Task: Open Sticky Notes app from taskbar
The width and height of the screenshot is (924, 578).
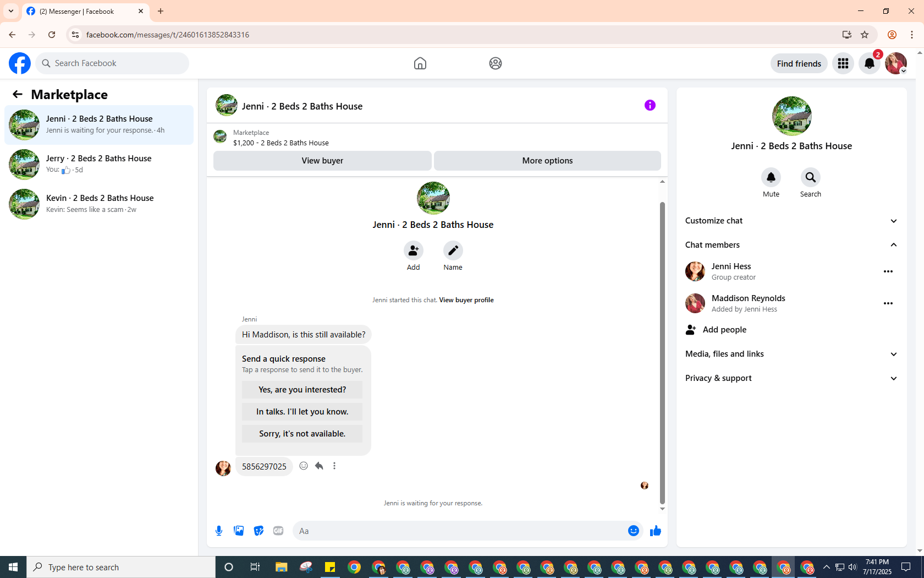Action: (330, 567)
